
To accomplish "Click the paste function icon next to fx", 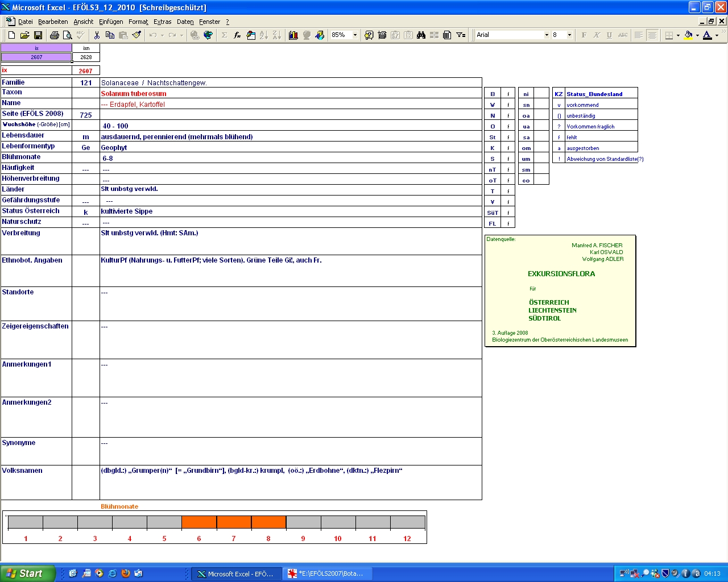I will pyautogui.click(x=251, y=35).
